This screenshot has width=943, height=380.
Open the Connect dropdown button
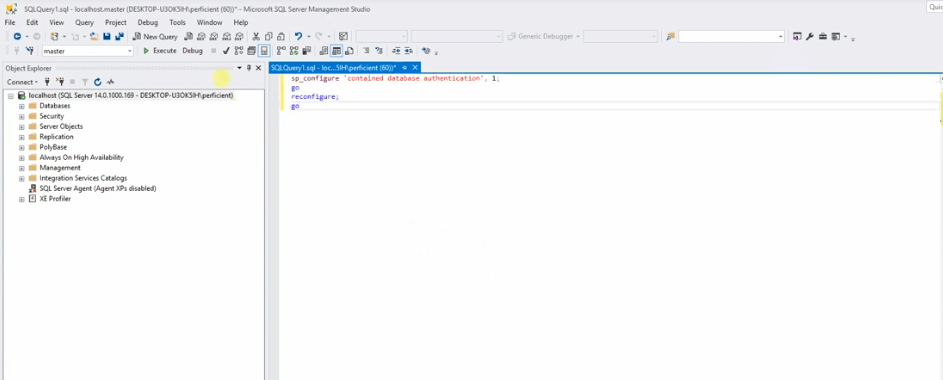22,82
